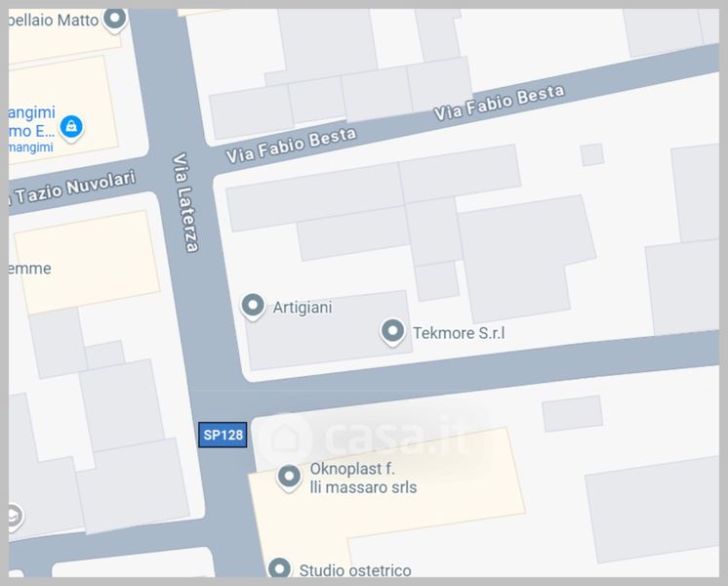The image size is (728, 586).
Task: Click the blue mangimi category text
Action: (x=30, y=147)
